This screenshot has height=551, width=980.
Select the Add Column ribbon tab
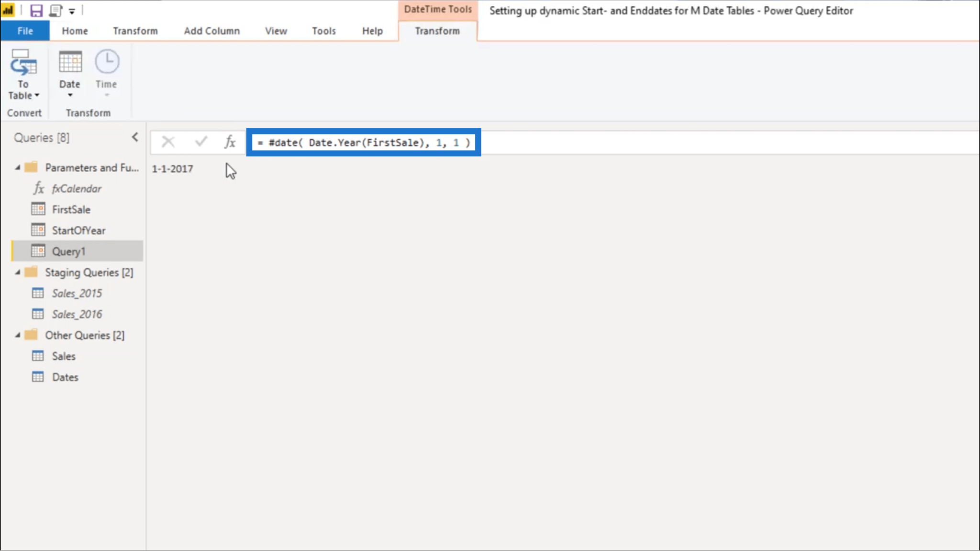[212, 31]
